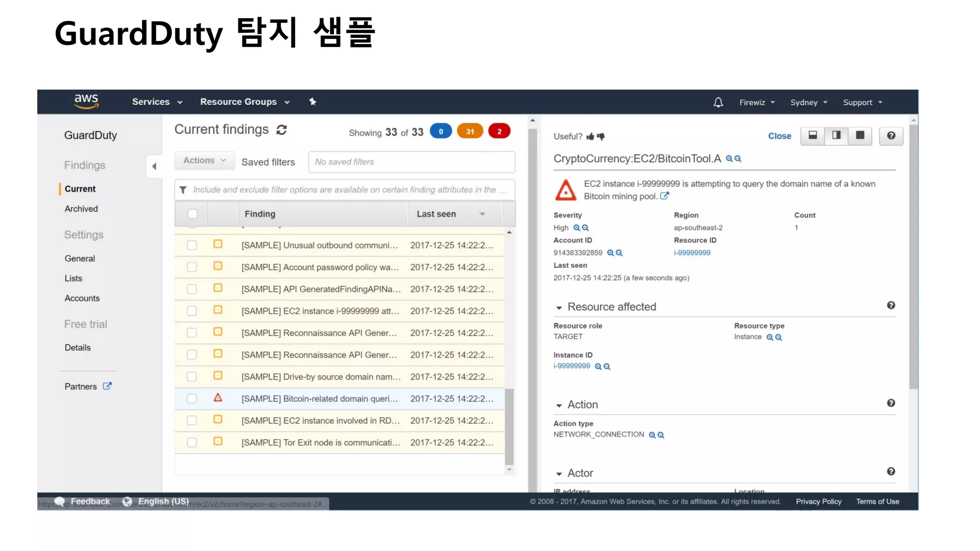Click include filter icon next to Severity High
The height and width of the screenshot is (551, 980).
pyautogui.click(x=577, y=228)
